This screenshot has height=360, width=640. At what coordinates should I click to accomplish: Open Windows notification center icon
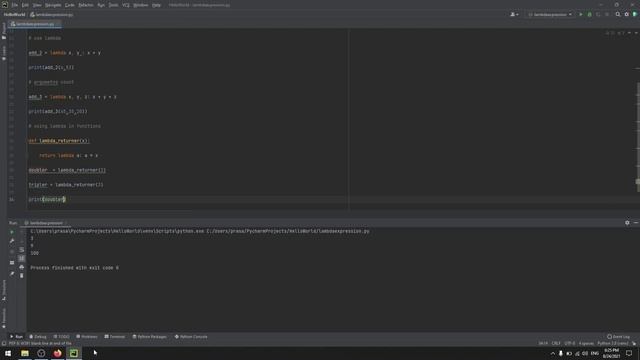629,353
